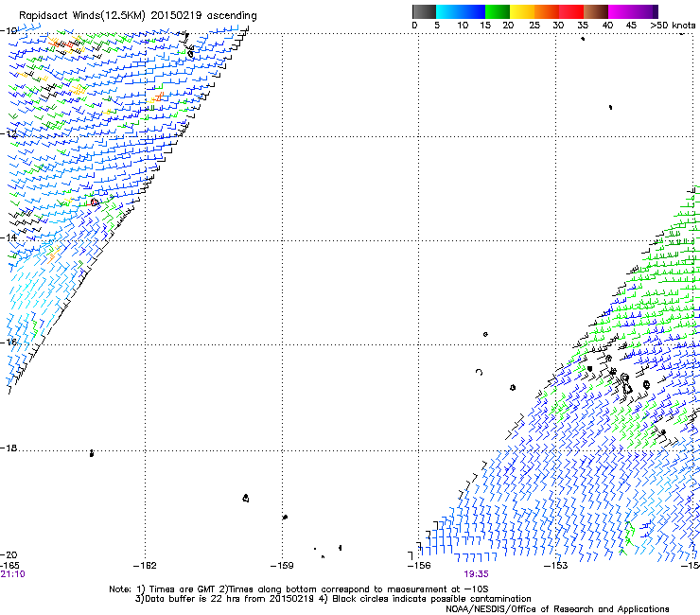Screen dimensions: 700x615
Task: Click the '-162' longitude axis label
Action: [x=145, y=566]
